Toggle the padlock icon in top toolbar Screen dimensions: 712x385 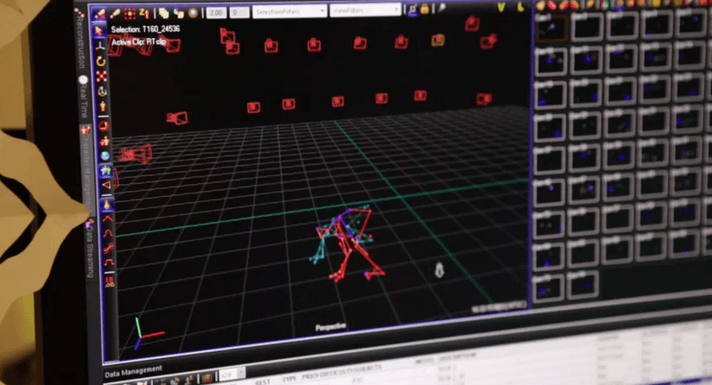pyautogui.click(x=425, y=9)
